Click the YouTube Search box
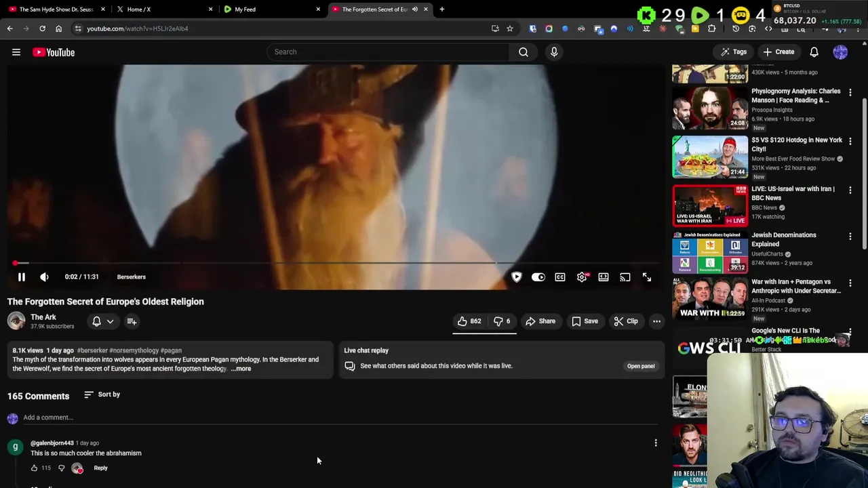The image size is (868, 488). point(388,52)
